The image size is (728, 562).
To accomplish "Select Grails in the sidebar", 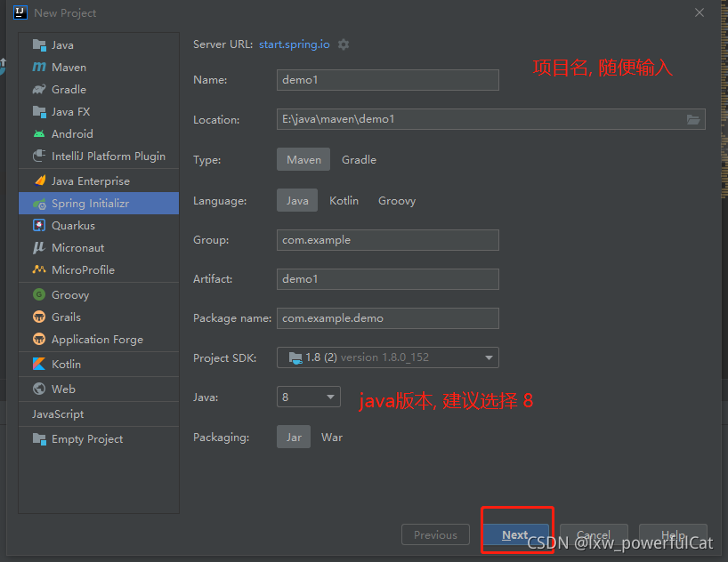I will click(99, 317).
